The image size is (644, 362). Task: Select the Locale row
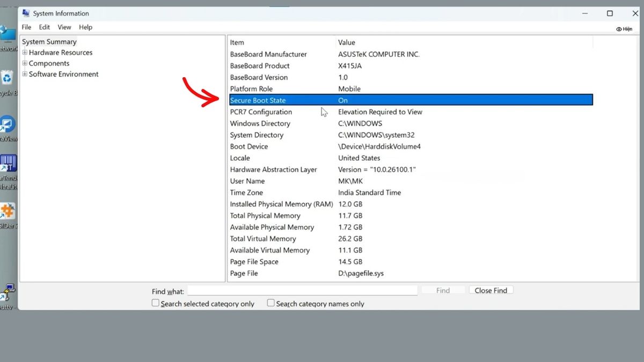pos(411,158)
